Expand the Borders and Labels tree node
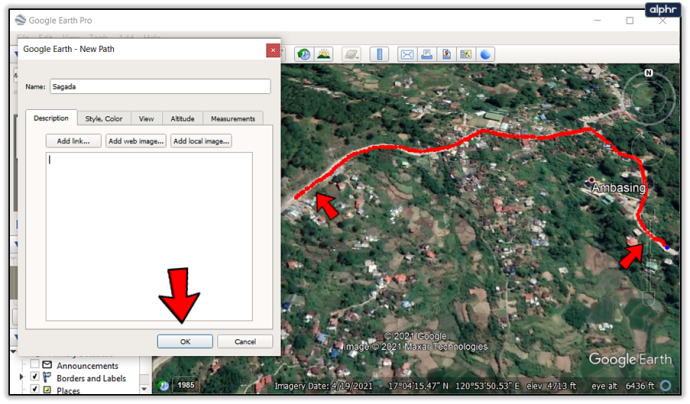 (23, 378)
